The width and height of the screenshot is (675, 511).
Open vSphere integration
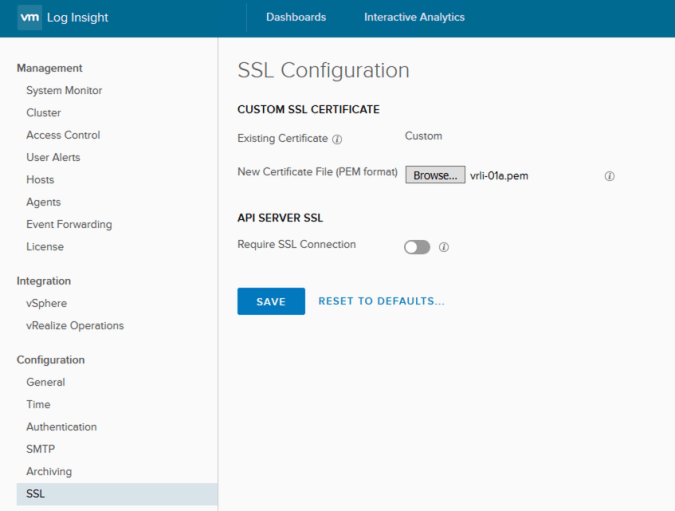click(x=46, y=304)
